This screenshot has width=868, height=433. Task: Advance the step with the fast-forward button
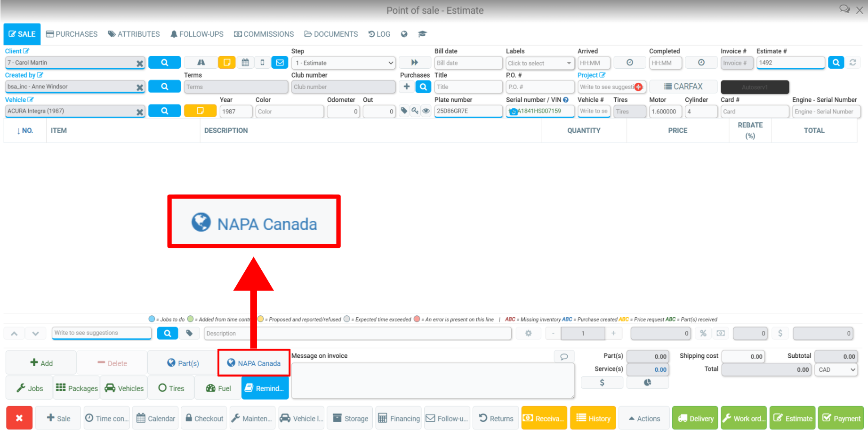coord(415,63)
